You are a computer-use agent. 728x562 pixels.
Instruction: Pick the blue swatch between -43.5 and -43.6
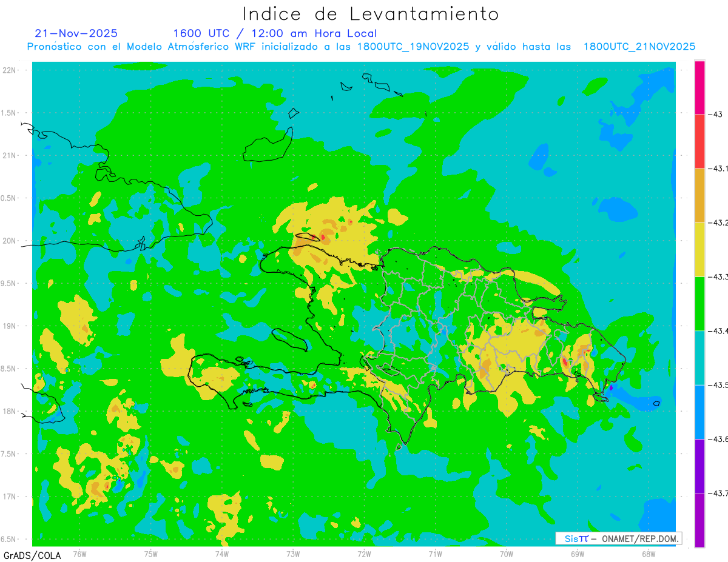click(699, 412)
